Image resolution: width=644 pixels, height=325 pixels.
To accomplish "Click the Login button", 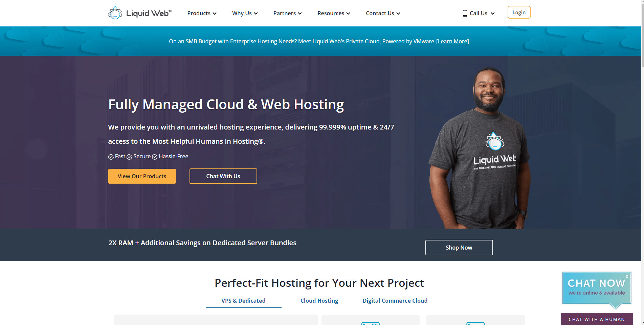I will coord(519,13).
